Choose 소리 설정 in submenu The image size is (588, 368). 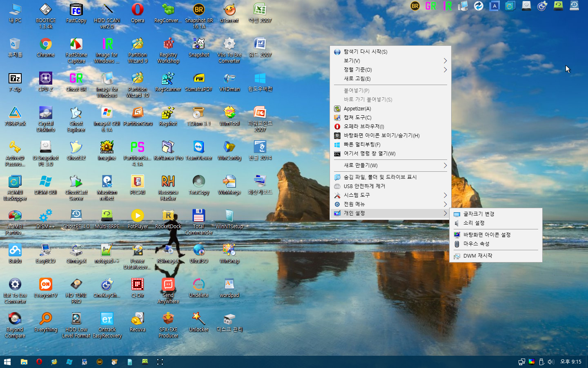pos(496,223)
